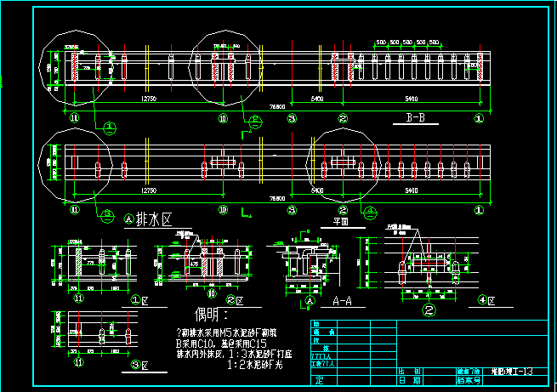This screenshot has width=557, height=392.
Task: Select the 日期 cell in title block
Action: (x=412, y=379)
